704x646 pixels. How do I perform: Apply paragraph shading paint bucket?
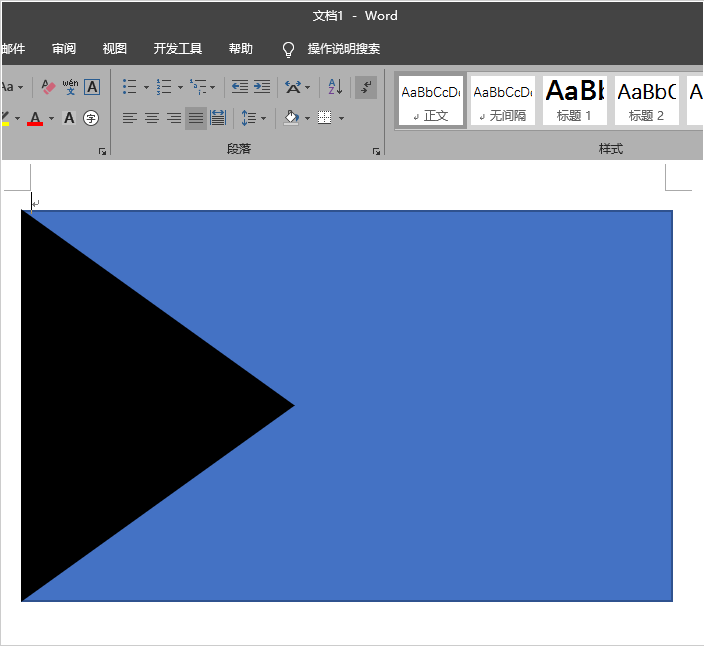[x=291, y=118]
